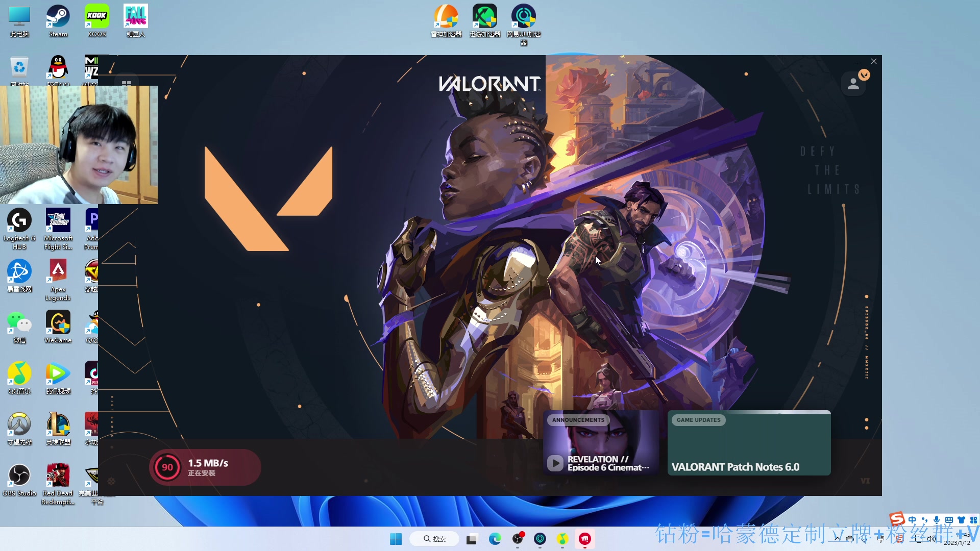Open QQ音乐 desktop shortcut
The width and height of the screenshot is (980, 551).
coord(19,378)
